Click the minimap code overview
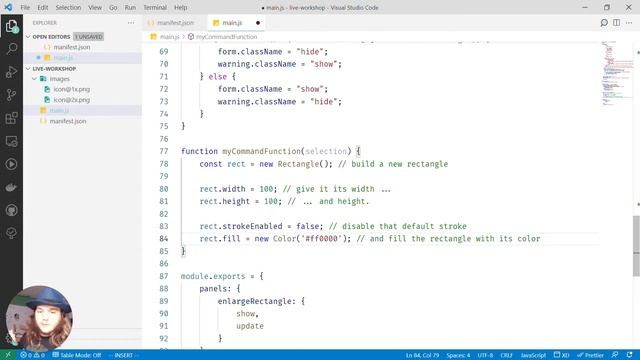Screen dimensions: 640x360 (616, 73)
